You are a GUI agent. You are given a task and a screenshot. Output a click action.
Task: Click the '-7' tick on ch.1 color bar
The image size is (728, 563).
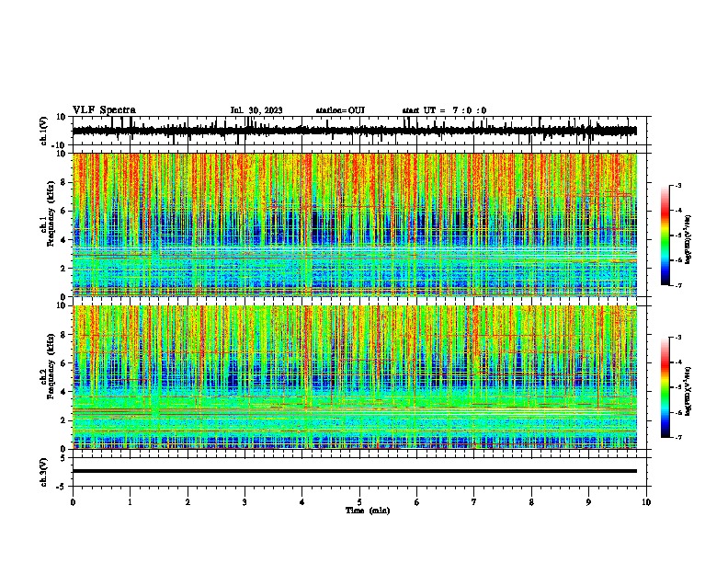coord(677,285)
